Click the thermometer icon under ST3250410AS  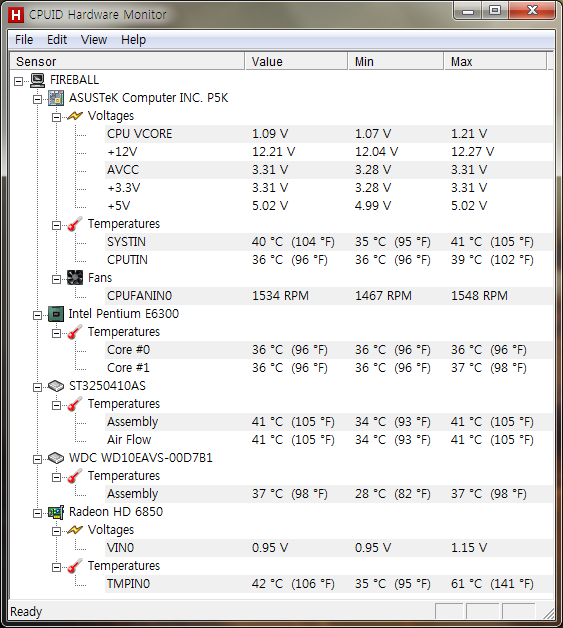[75, 404]
